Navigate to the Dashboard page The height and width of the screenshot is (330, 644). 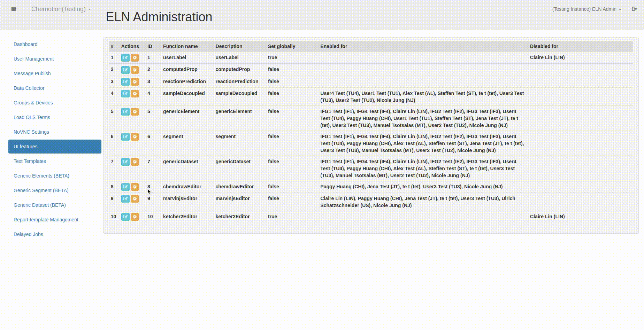tap(25, 44)
